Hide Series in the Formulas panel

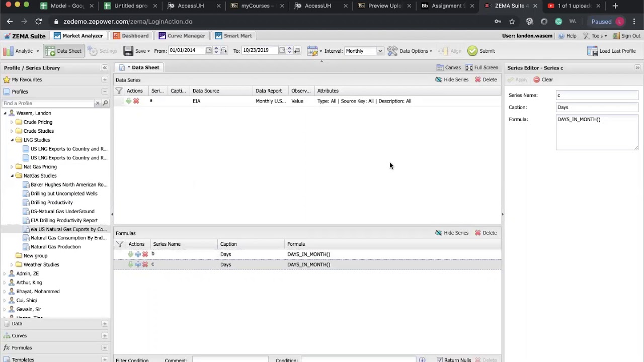click(x=452, y=233)
